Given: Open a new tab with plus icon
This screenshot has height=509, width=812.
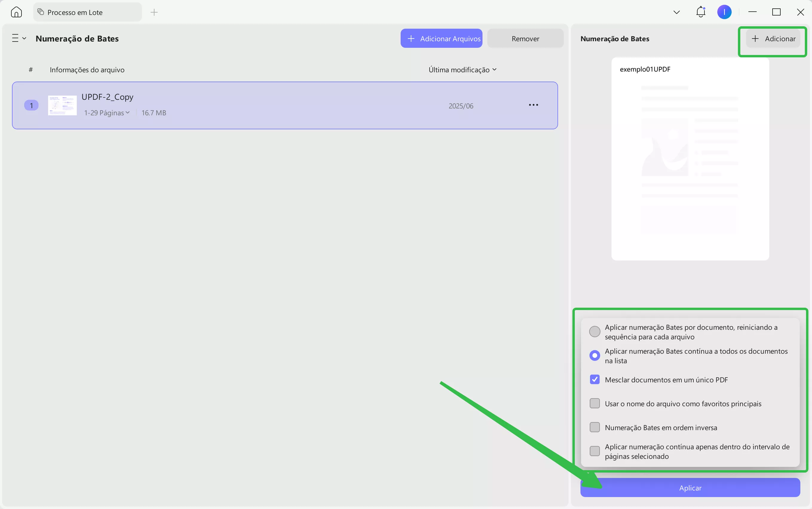Looking at the screenshot, I should (x=154, y=13).
